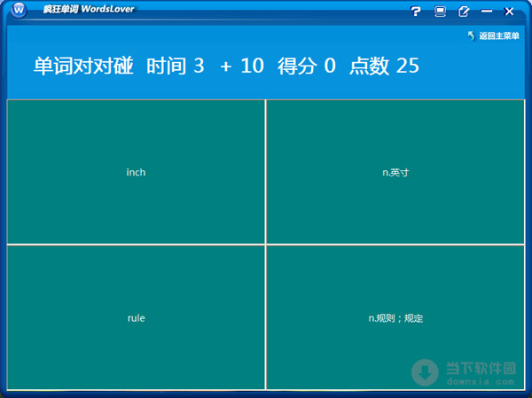The height and width of the screenshot is (398, 532).
Task: Minimize the WordsLover window
Action: [x=487, y=12]
